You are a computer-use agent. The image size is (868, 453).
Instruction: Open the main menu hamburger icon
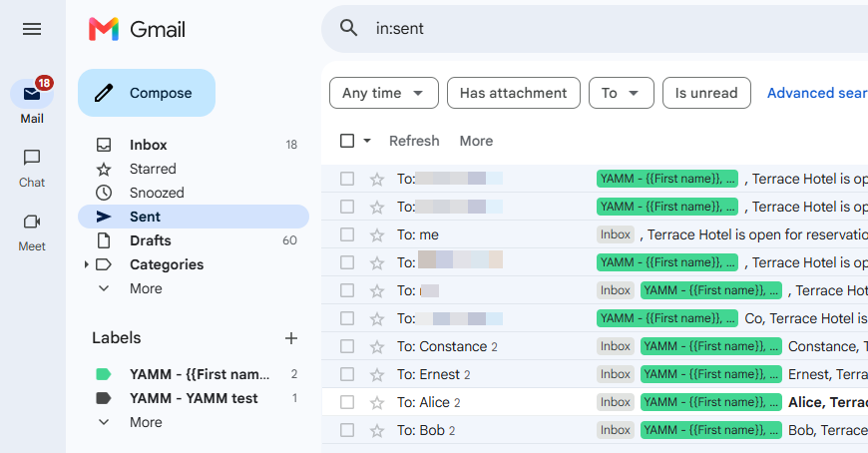pos(32,29)
